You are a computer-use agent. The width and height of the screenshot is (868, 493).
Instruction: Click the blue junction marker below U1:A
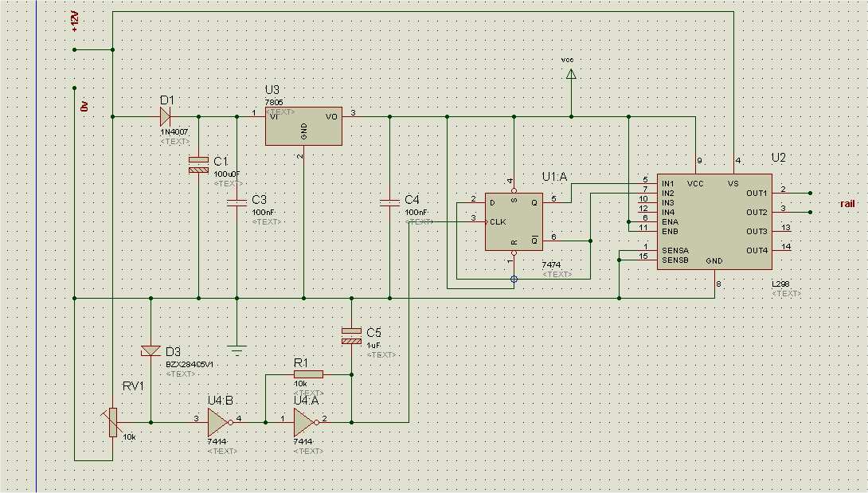click(514, 280)
